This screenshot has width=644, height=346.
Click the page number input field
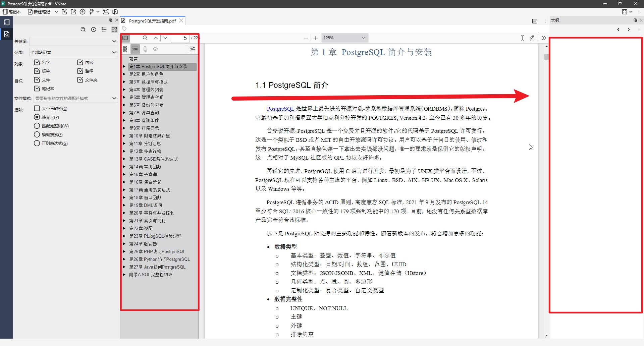pos(184,38)
